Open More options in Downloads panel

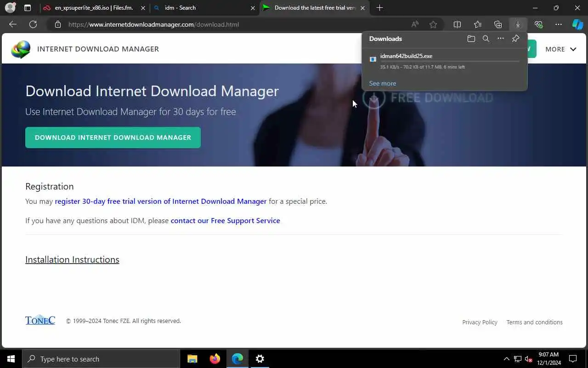click(x=501, y=39)
